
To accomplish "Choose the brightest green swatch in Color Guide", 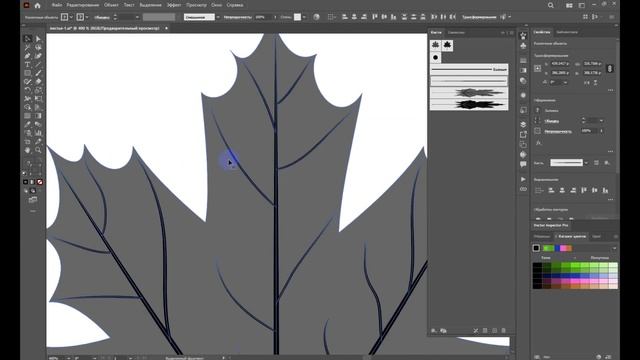I will click(576, 265).
